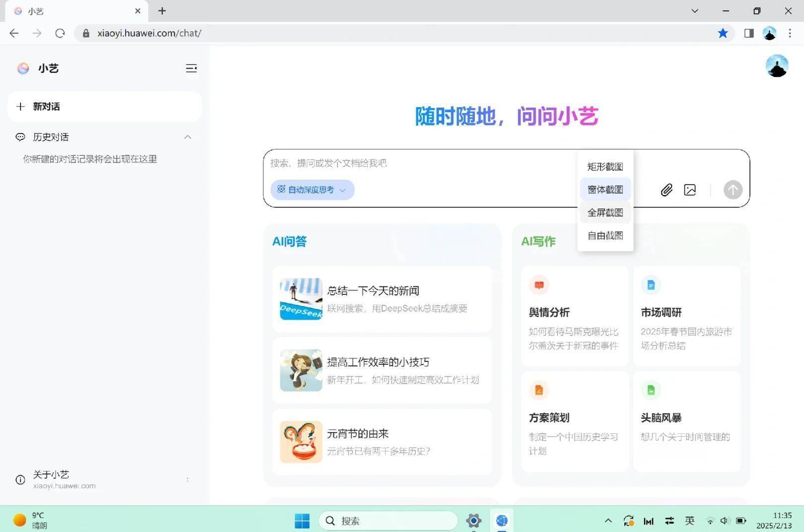Open the image screenshot icon in input box

click(x=690, y=190)
